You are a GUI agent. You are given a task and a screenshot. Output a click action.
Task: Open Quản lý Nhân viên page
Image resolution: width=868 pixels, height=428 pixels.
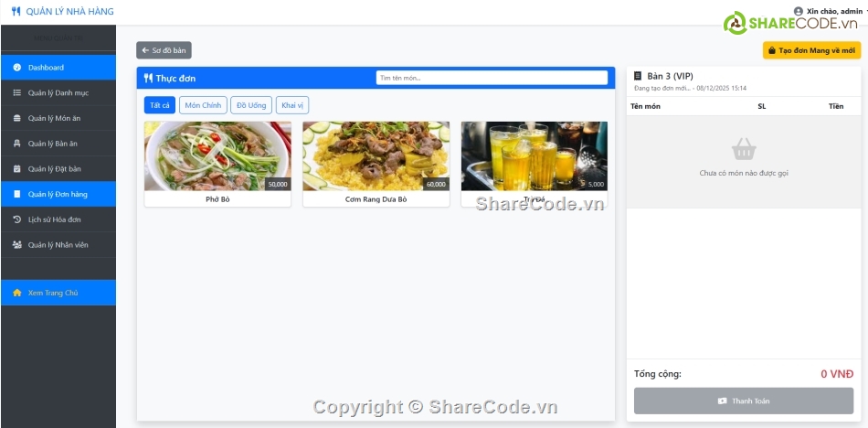pyautogui.click(x=58, y=244)
